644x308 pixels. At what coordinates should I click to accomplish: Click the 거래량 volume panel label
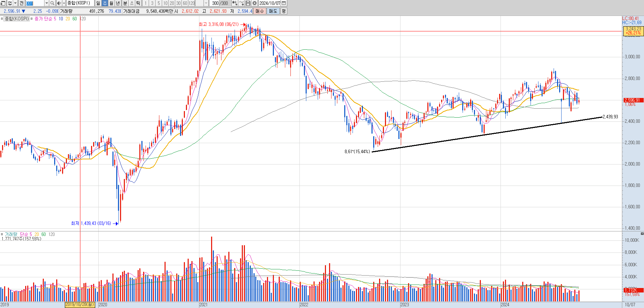(11, 234)
